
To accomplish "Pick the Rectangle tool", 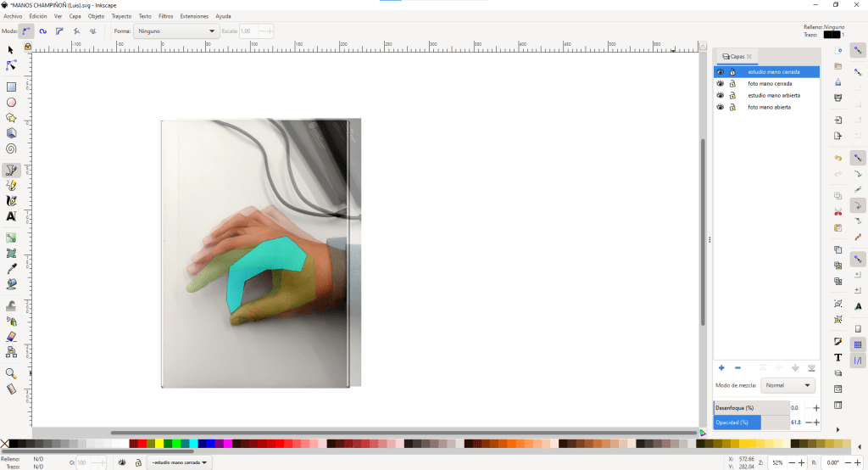I will 12,87.
